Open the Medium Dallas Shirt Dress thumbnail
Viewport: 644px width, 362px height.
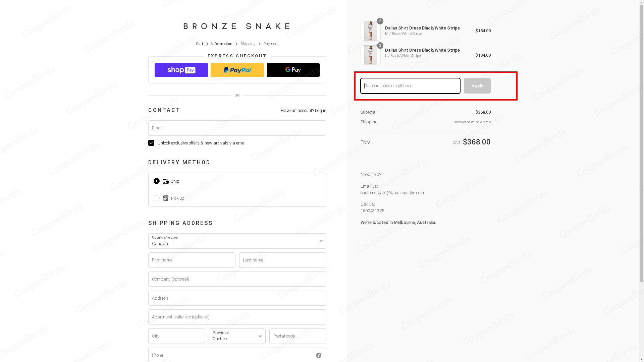(x=371, y=31)
